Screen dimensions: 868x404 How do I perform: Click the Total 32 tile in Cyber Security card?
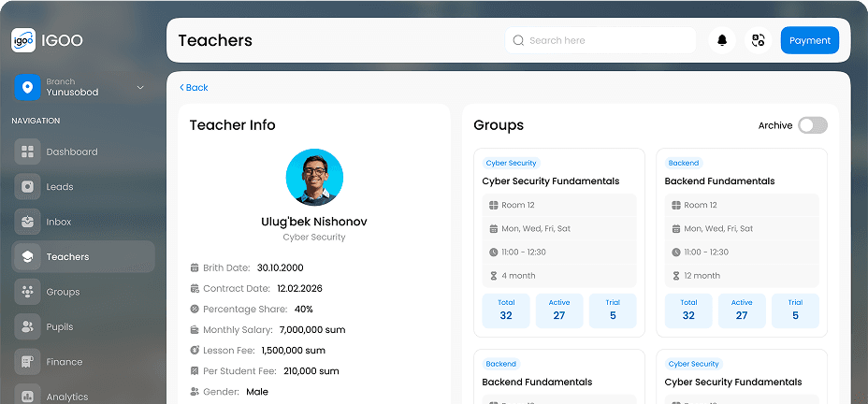click(506, 311)
